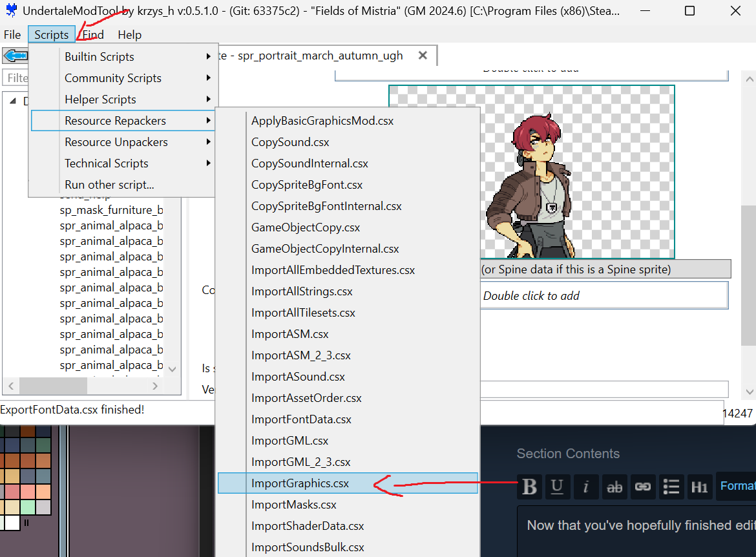Expand Technical Scripts submenu arrow
Screen dimensions: 756x557
pos(208,163)
